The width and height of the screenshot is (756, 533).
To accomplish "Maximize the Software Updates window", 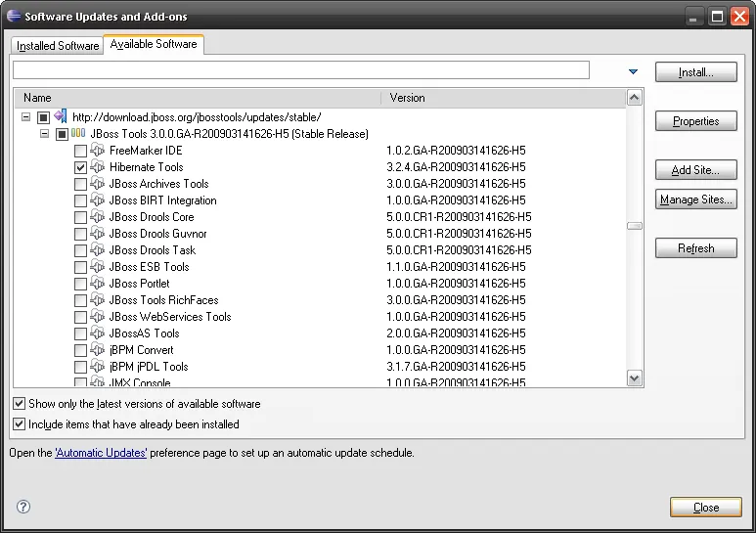I will pos(717,17).
